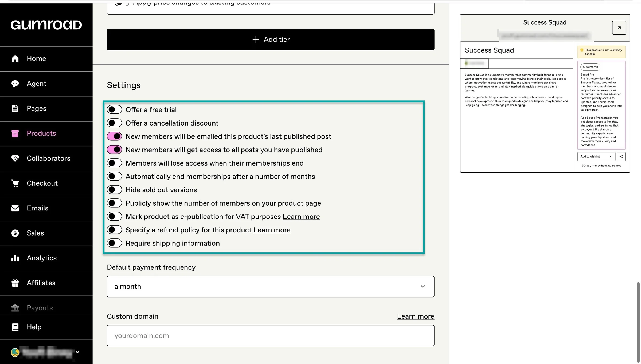641x364 pixels.
Task: Toggle Members will lose access when memberships end
Action: (114, 163)
